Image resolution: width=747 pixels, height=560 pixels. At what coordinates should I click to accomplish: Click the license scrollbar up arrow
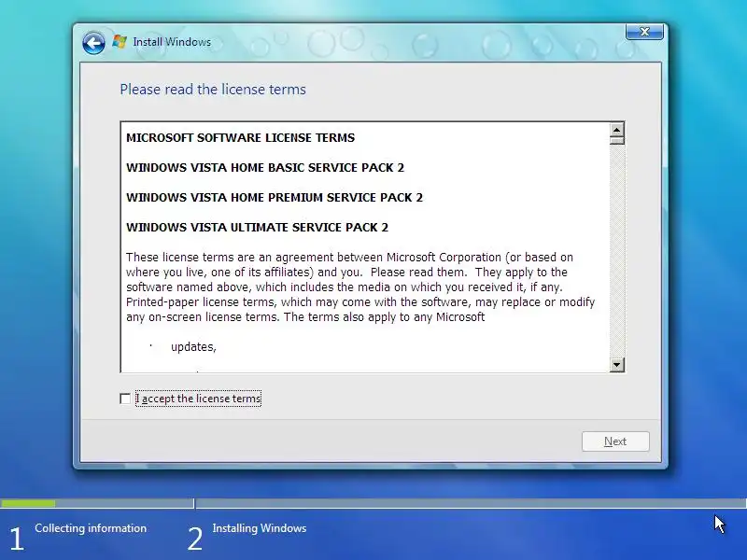[x=617, y=130]
